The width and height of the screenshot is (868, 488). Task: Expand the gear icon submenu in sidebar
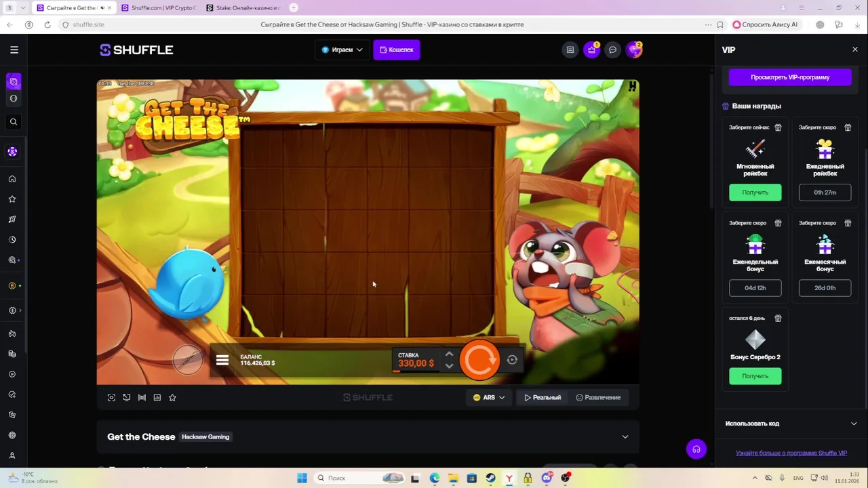click(x=14, y=310)
